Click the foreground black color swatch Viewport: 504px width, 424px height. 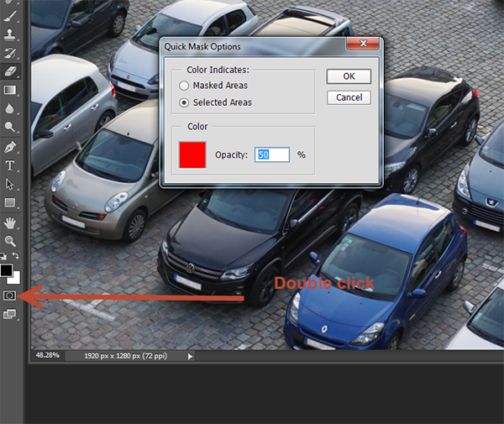pyautogui.click(x=7, y=270)
